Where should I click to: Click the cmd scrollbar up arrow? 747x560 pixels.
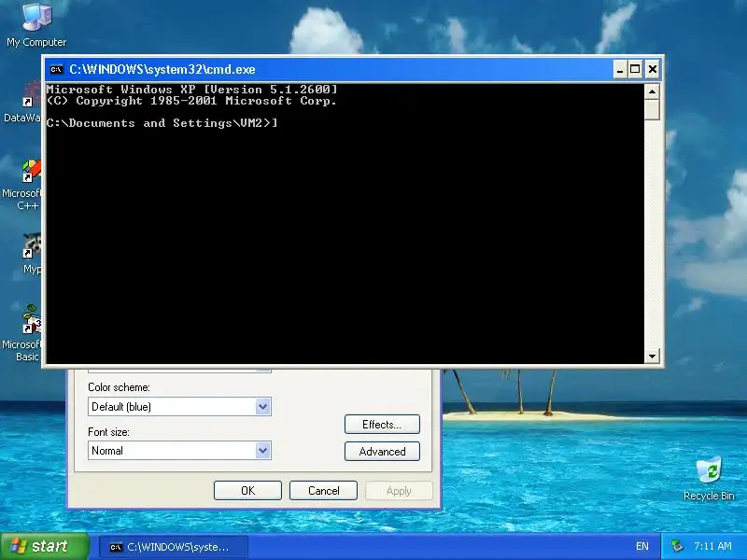tap(652, 91)
